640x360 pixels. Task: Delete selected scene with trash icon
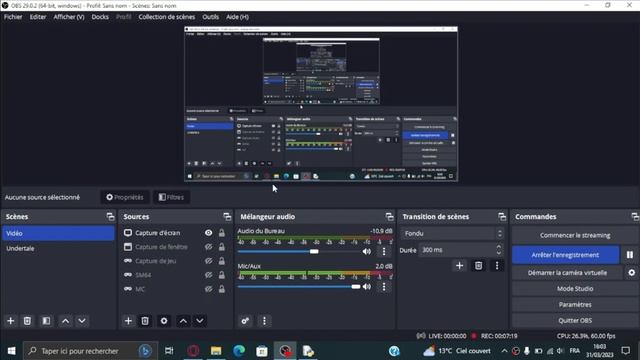point(27,321)
